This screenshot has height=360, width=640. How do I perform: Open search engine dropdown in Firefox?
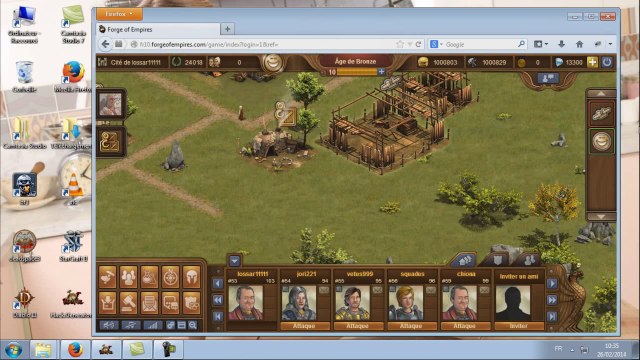coord(436,44)
